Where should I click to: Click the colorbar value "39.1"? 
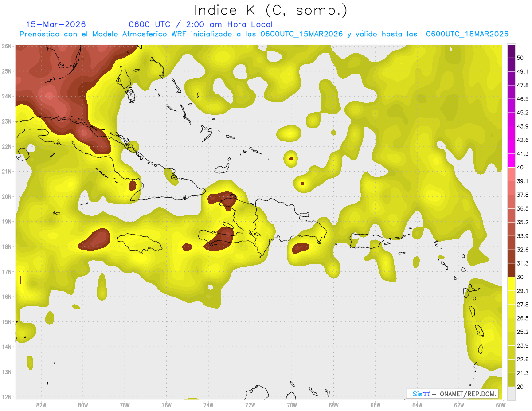tap(523, 181)
